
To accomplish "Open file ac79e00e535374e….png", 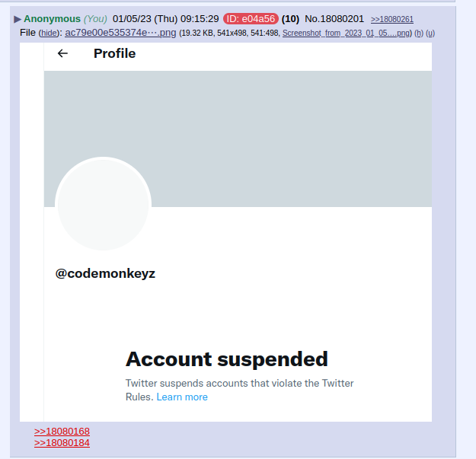I will 120,33.
